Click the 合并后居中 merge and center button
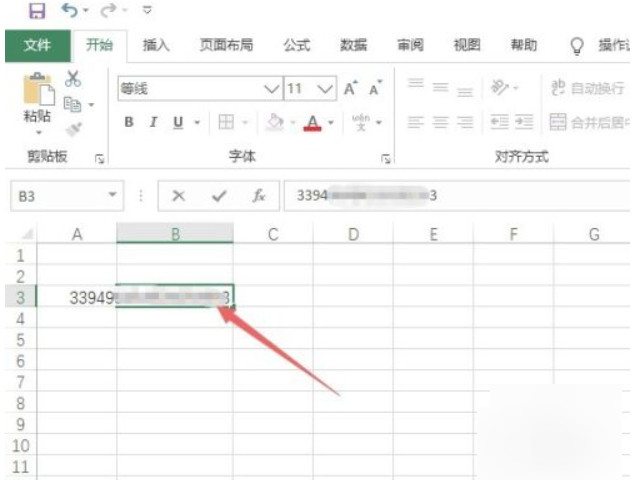Screen dimensions: 640x480 (x=589, y=122)
